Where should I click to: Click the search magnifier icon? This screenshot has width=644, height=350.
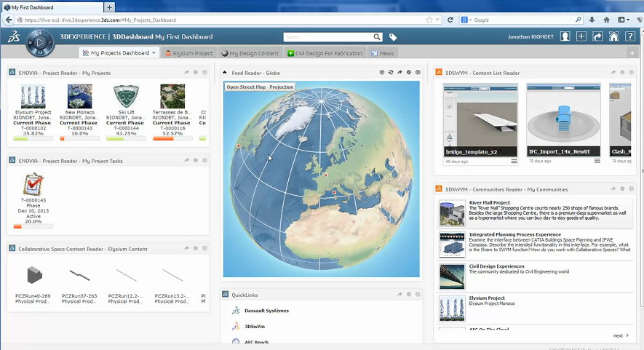pyautogui.click(x=377, y=37)
